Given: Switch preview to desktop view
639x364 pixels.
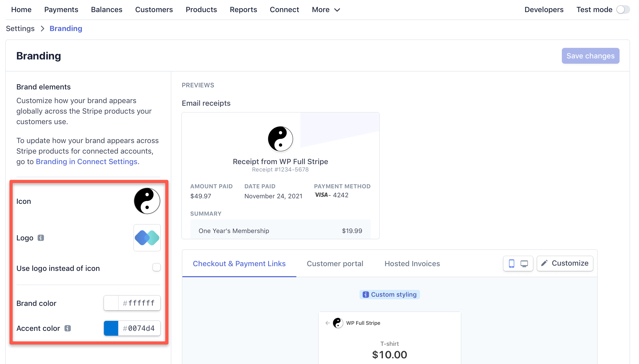Looking at the screenshot, I should coord(524,263).
